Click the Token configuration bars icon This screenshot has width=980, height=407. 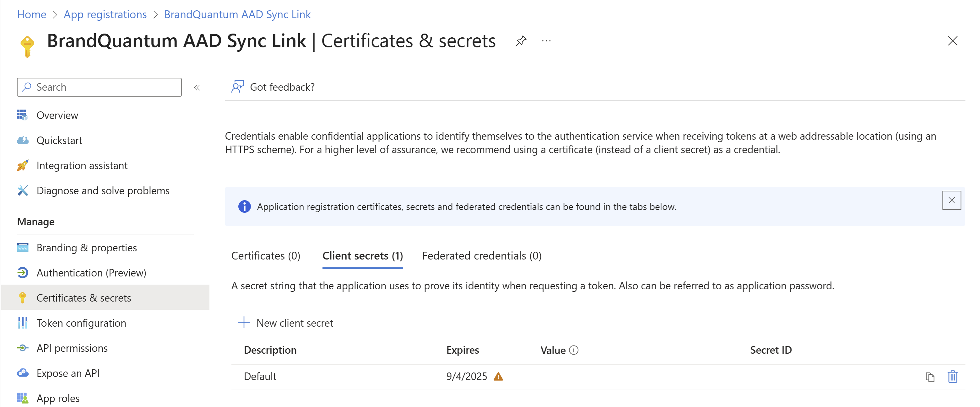coord(22,323)
